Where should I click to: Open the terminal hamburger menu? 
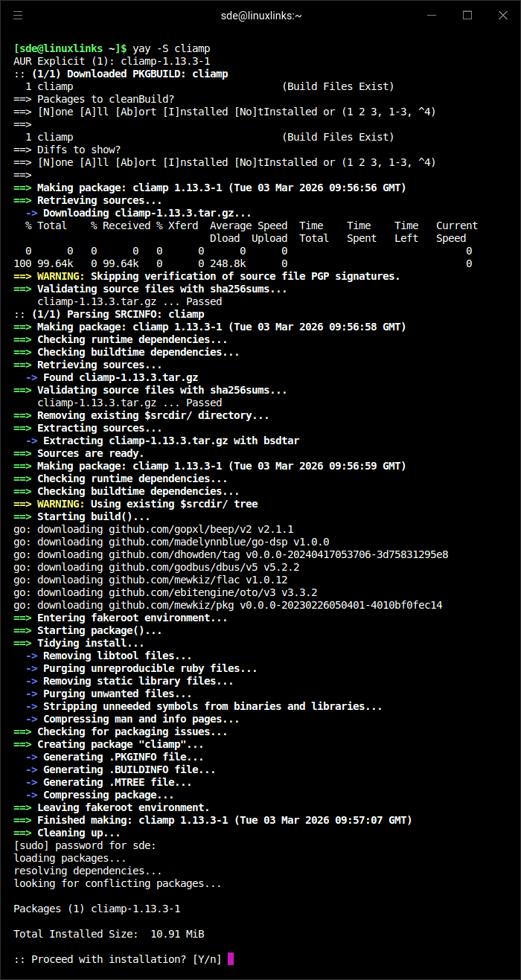[18, 15]
